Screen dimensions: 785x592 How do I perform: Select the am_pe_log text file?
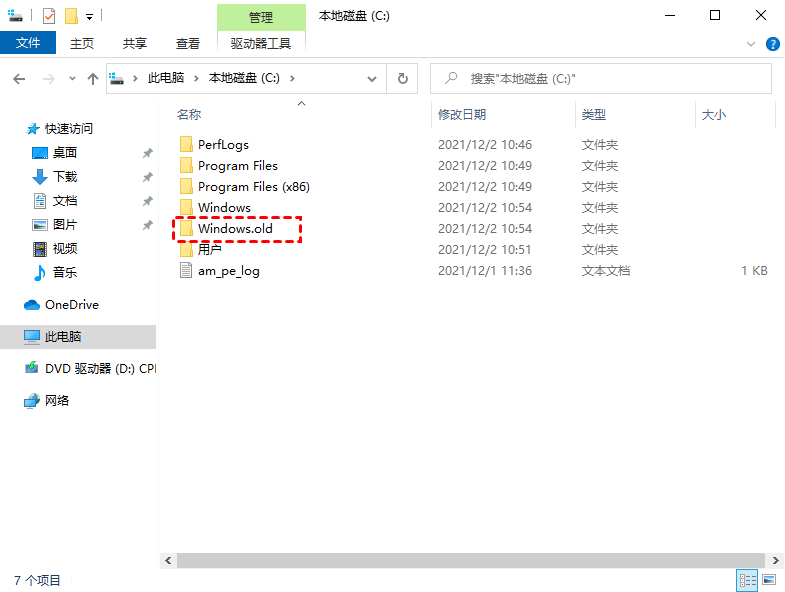click(x=228, y=271)
